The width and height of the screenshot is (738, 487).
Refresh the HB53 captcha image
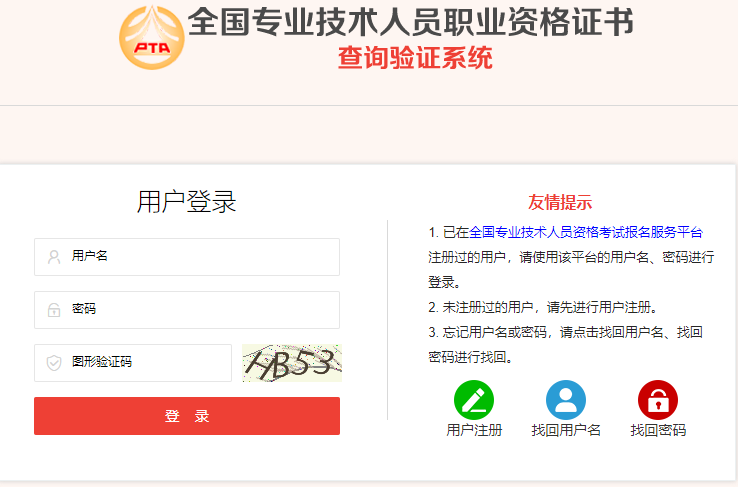click(292, 363)
